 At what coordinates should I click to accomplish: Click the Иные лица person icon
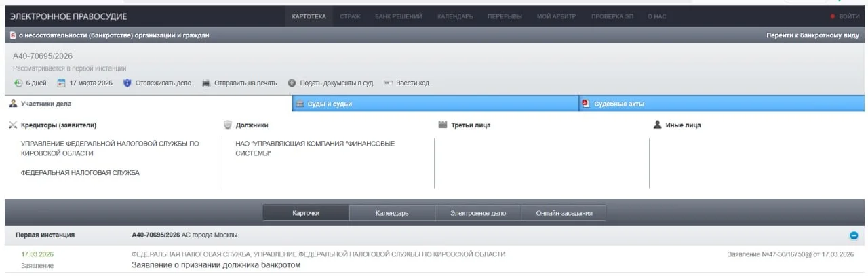pos(657,125)
